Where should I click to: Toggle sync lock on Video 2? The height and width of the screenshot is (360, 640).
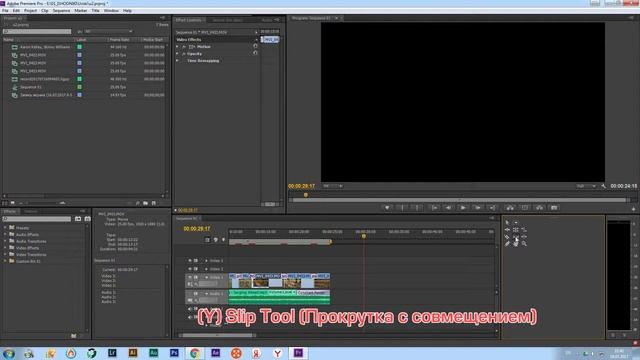pyautogui.click(x=196, y=269)
